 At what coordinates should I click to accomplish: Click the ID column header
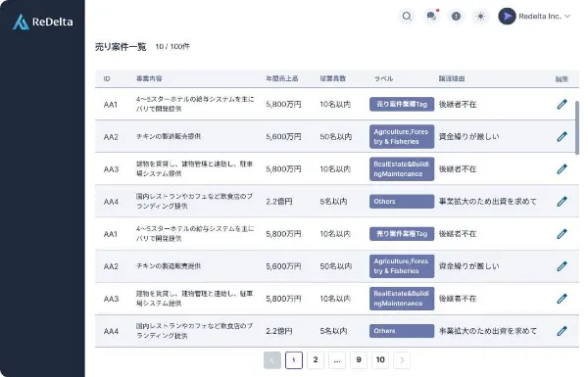107,78
